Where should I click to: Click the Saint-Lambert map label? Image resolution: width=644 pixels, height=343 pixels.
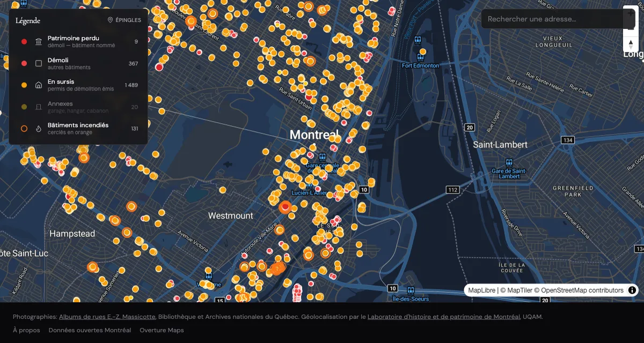pyautogui.click(x=500, y=144)
